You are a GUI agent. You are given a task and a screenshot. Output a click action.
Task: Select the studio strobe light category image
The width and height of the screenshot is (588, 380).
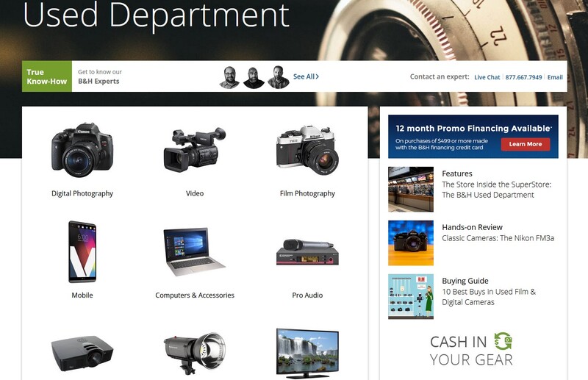pos(195,354)
